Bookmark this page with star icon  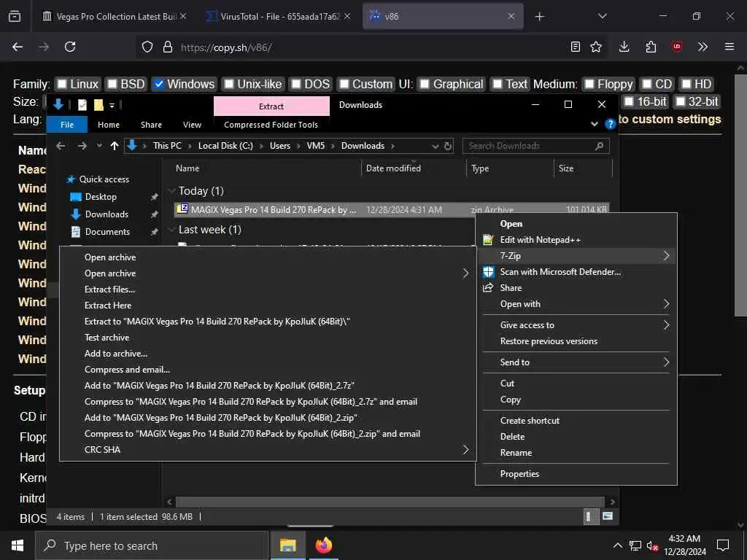point(595,47)
